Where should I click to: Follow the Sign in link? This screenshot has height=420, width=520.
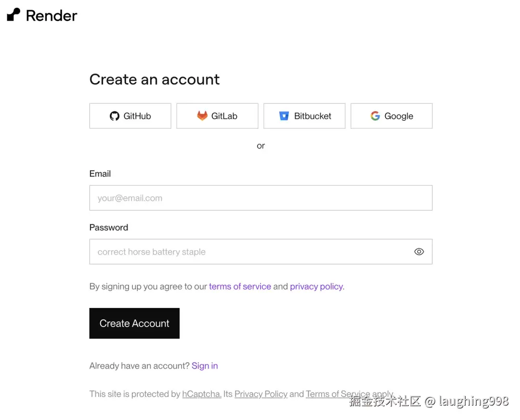[x=205, y=366]
